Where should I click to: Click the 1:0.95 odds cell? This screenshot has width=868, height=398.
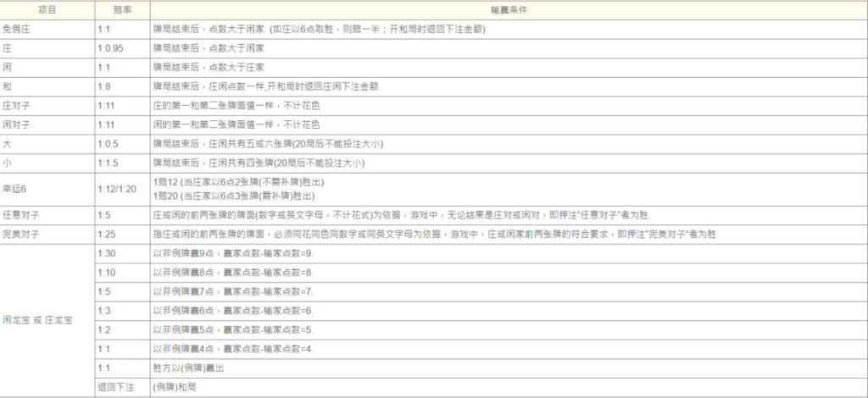tap(111, 47)
